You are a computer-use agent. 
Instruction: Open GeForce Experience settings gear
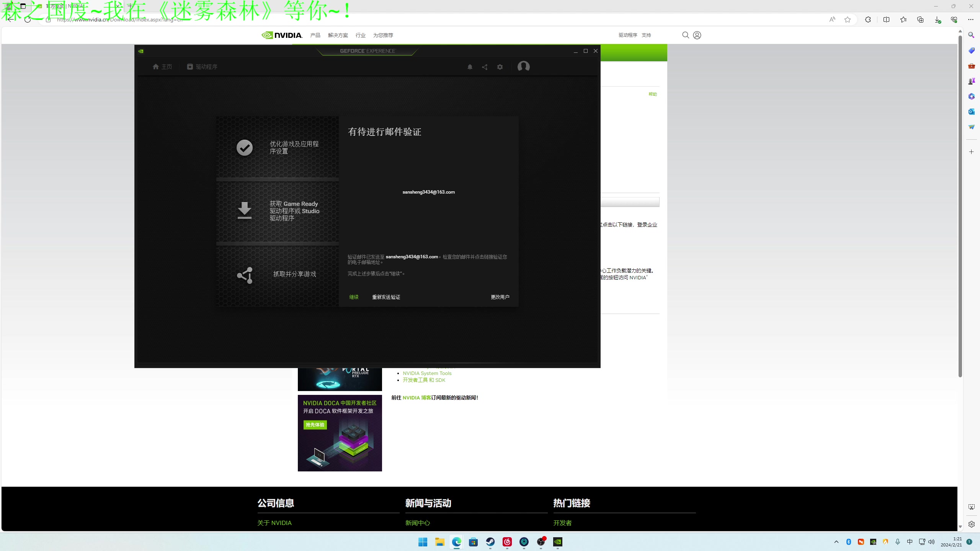click(x=500, y=67)
